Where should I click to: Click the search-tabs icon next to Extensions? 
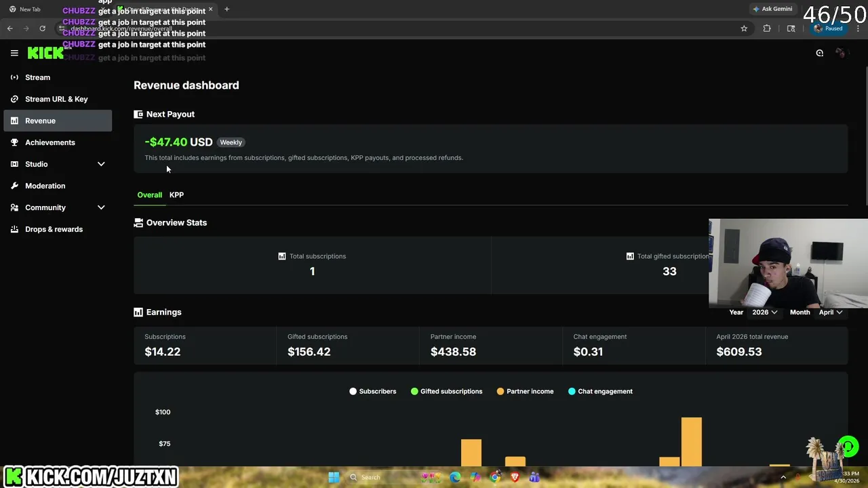pos(791,28)
